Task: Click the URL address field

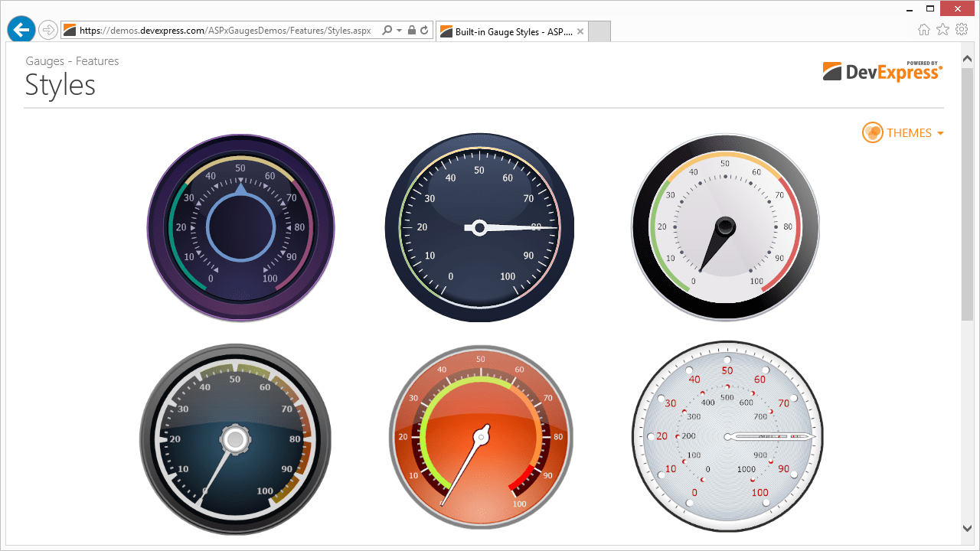Action: pyautogui.click(x=224, y=31)
